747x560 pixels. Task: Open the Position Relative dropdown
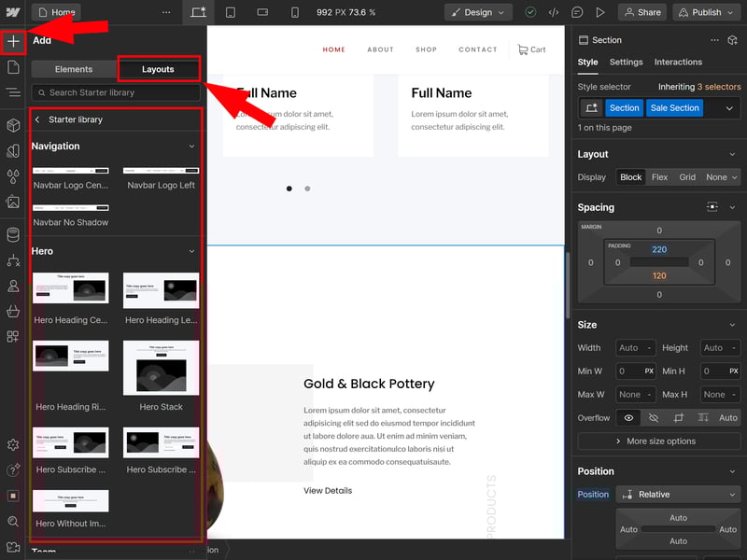[x=678, y=495]
